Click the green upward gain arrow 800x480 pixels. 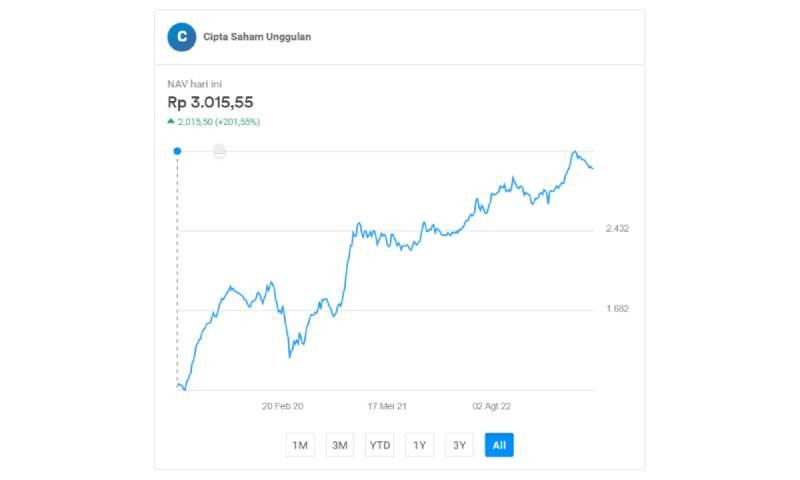(171, 121)
